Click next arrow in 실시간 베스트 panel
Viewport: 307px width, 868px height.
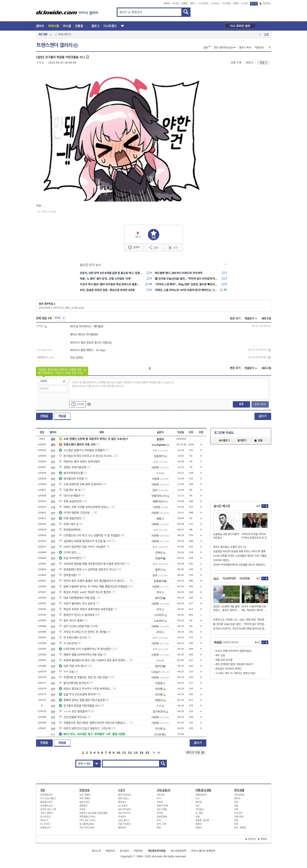pos(267,506)
